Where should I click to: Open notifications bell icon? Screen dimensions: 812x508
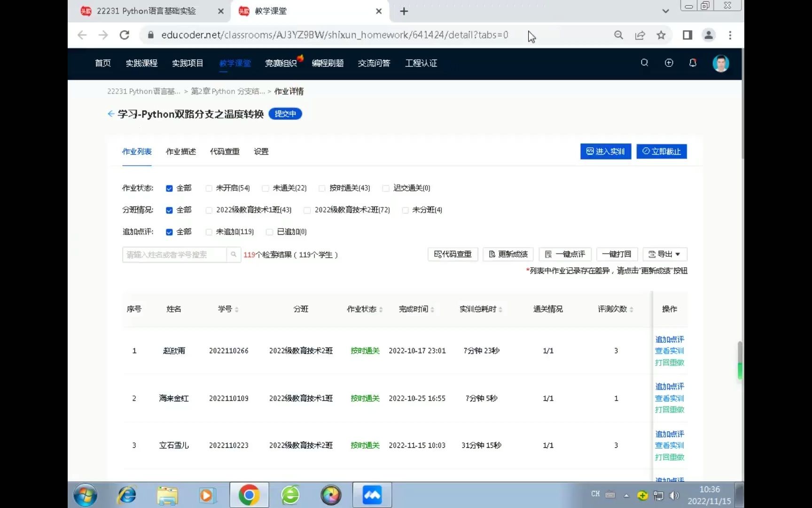[693, 63]
